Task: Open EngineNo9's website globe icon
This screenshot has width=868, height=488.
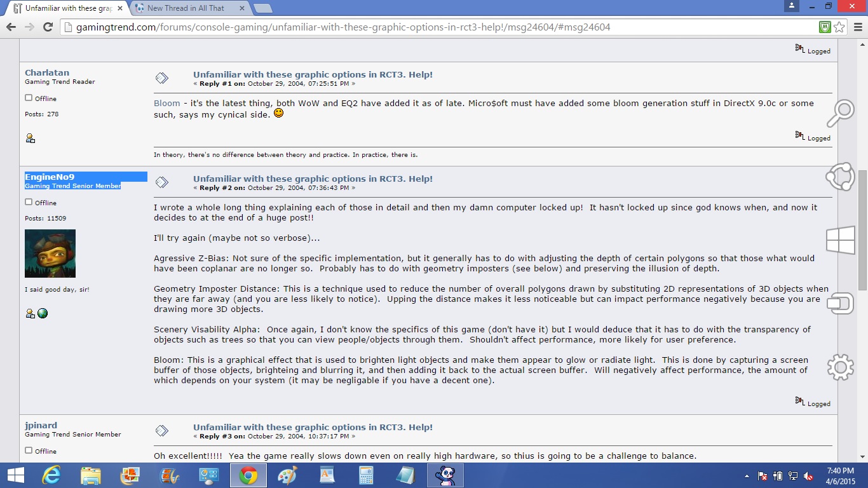Action: tap(43, 313)
